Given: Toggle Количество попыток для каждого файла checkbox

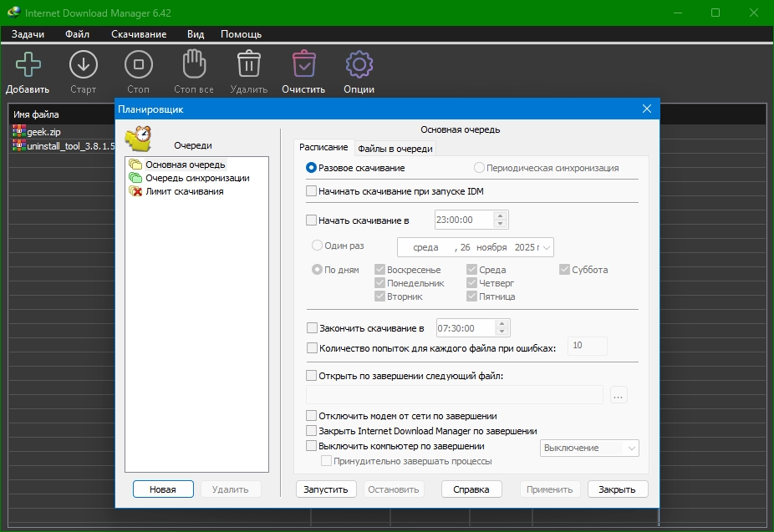Looking at the screenshot, I should click(x=312, y=348).
